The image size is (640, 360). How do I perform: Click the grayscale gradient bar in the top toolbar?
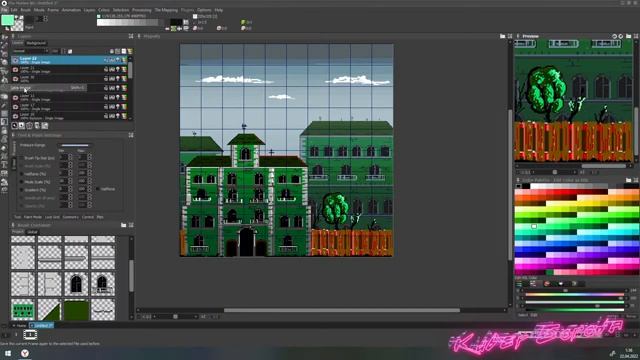128,22
